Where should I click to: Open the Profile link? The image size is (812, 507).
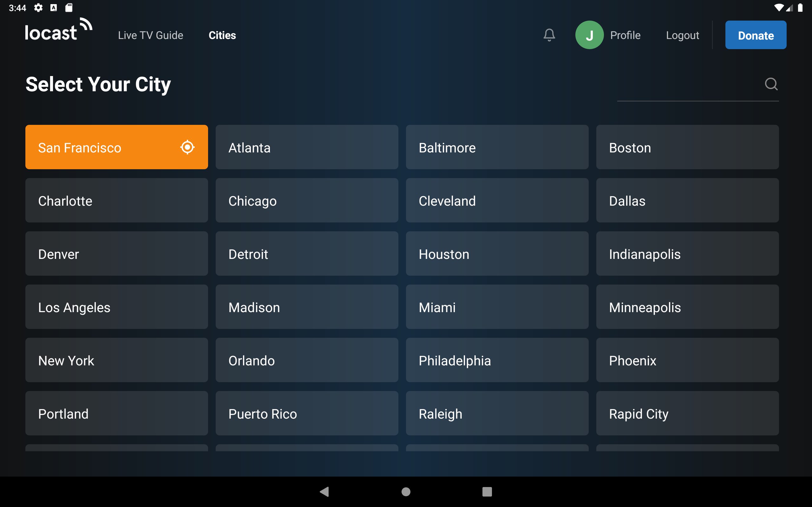pos(625,35)
